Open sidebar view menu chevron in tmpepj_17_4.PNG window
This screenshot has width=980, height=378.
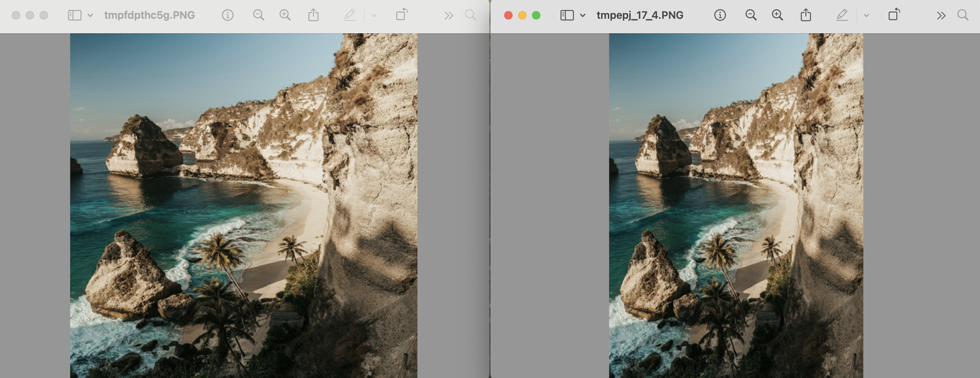coord(582,16)
